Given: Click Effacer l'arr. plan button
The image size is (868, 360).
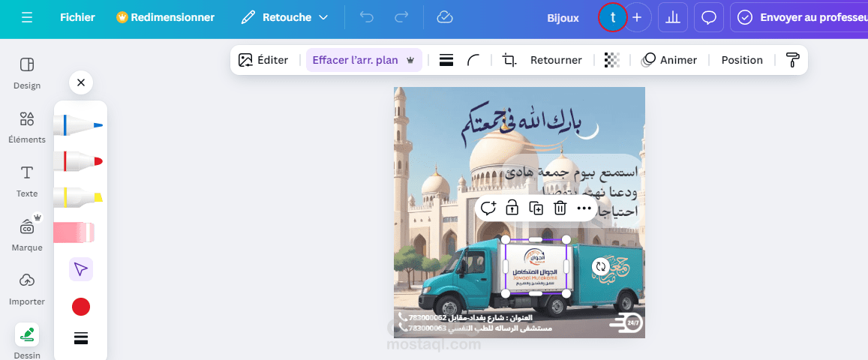Looking at the screenshot, I should coord(364,60).
